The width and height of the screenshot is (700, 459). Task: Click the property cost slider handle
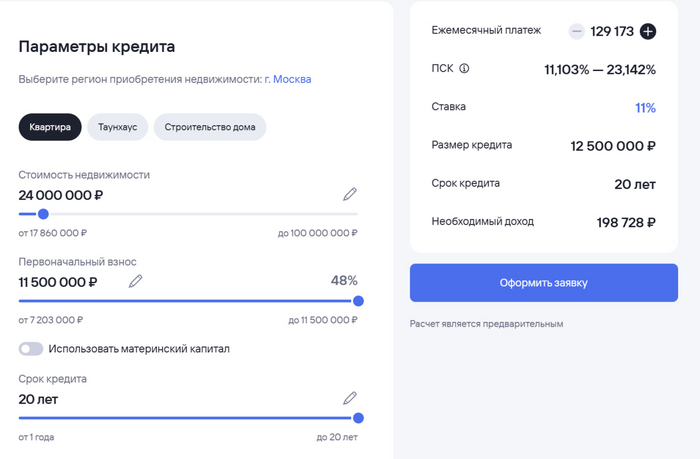43,213
